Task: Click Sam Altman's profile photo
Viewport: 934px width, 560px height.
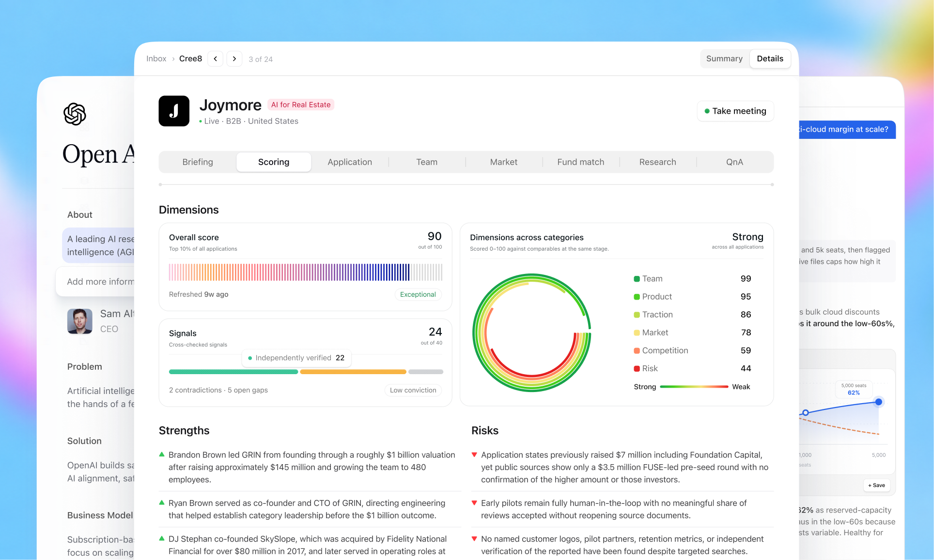Action: pos(80,321)
